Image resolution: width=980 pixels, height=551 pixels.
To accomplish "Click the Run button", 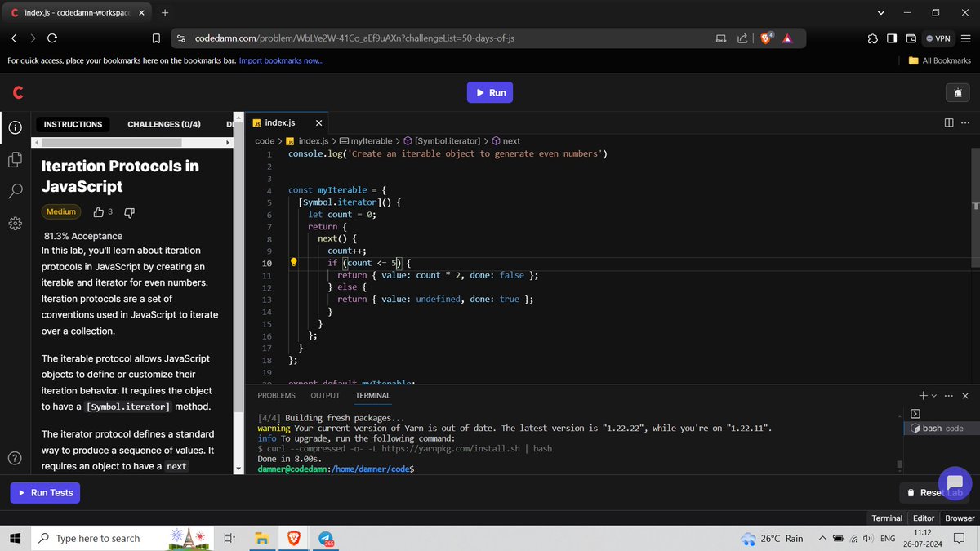I will pyautogui.click(x=490, y=92).
